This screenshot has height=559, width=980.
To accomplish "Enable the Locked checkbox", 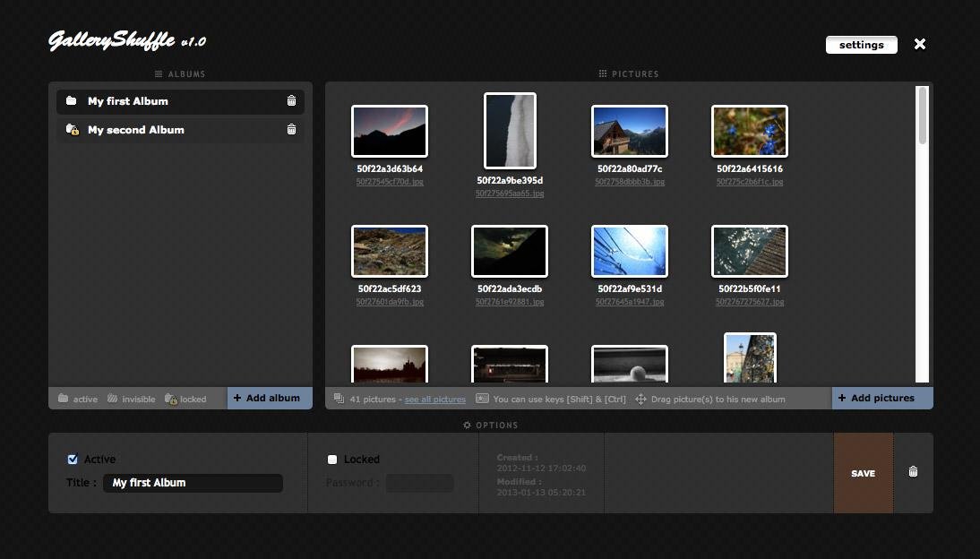I will point(331,460).
